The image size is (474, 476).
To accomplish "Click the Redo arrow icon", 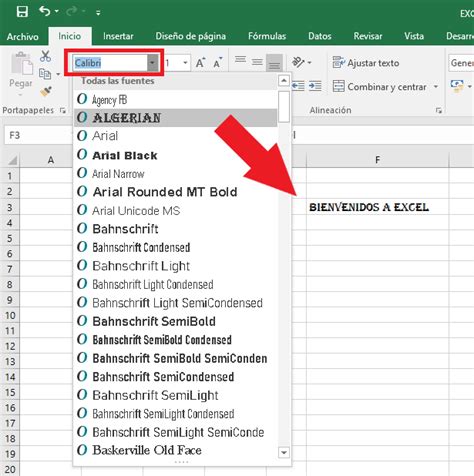I will tap(71, 12).
